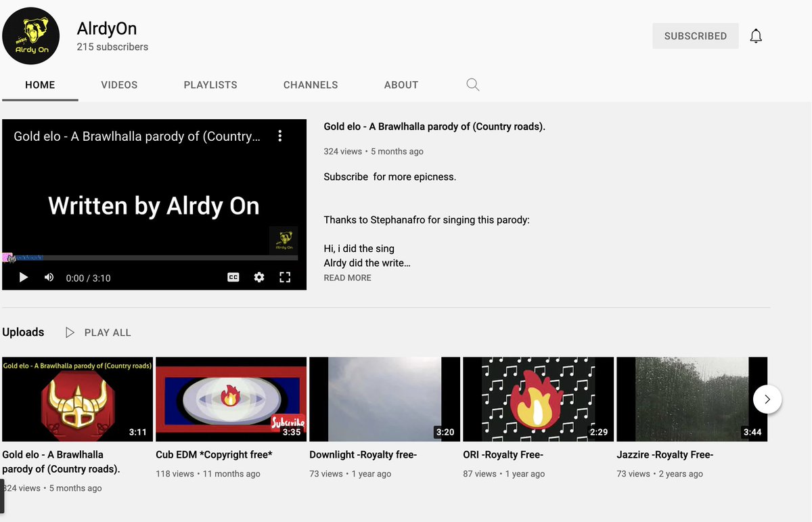
Task: Go to the ABOUT tab
Action: 401,85
